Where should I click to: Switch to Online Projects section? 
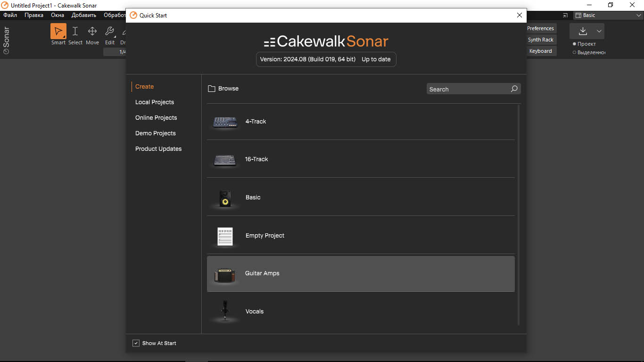(x=156, y=117)
